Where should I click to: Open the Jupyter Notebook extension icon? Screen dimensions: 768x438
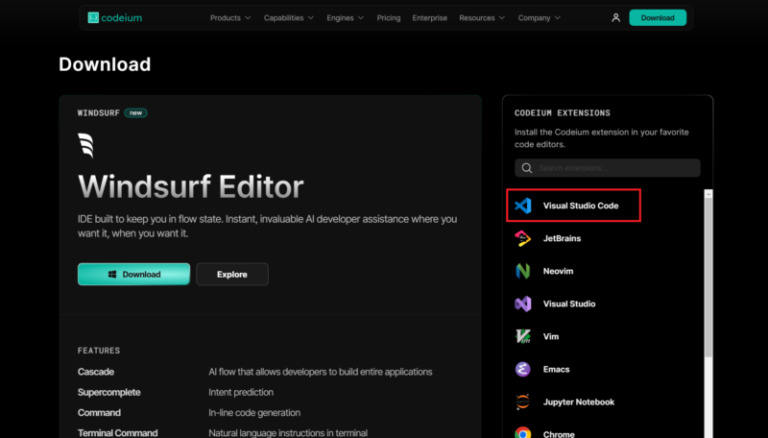coord(522,402)
